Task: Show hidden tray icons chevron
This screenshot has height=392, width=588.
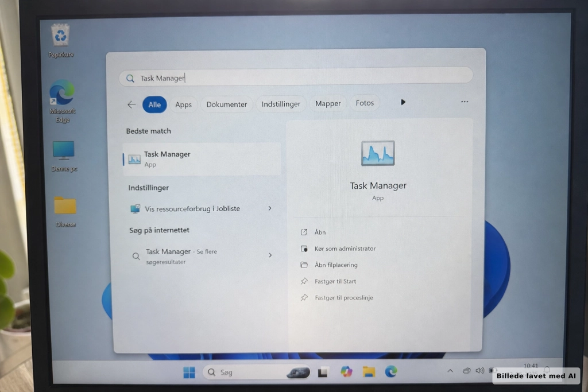Action: 450,371
